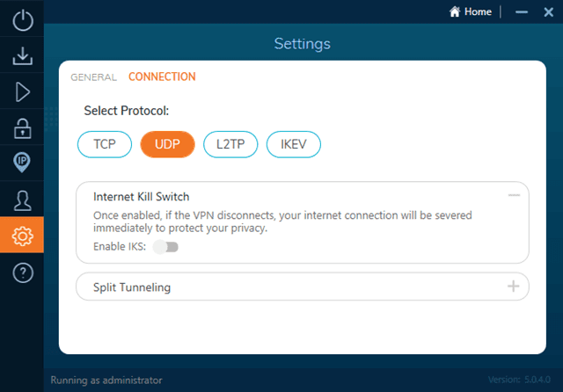The height and width of the screenshot is (392, 563).
Task: Minimize the VPN window
Action: [x=523, y=12]
